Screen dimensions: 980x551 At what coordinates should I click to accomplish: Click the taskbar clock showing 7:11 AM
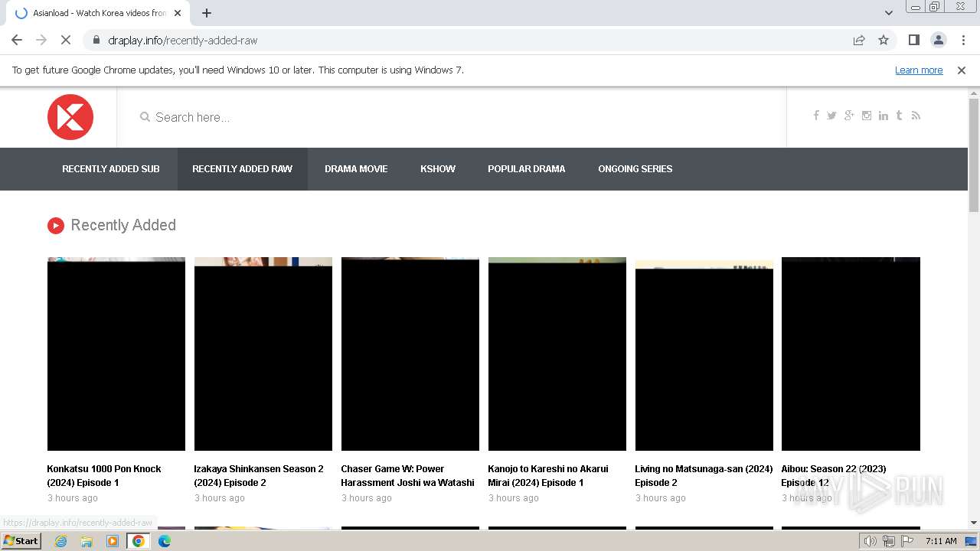(941, 541)
